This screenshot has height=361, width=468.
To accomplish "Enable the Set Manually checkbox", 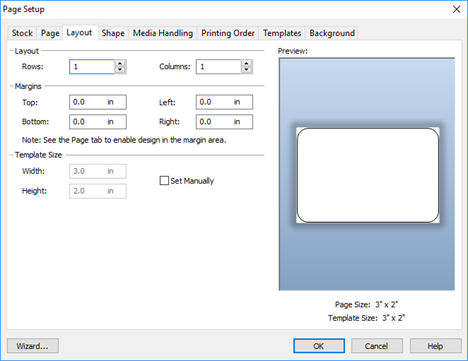I will [x=164, y=181].
